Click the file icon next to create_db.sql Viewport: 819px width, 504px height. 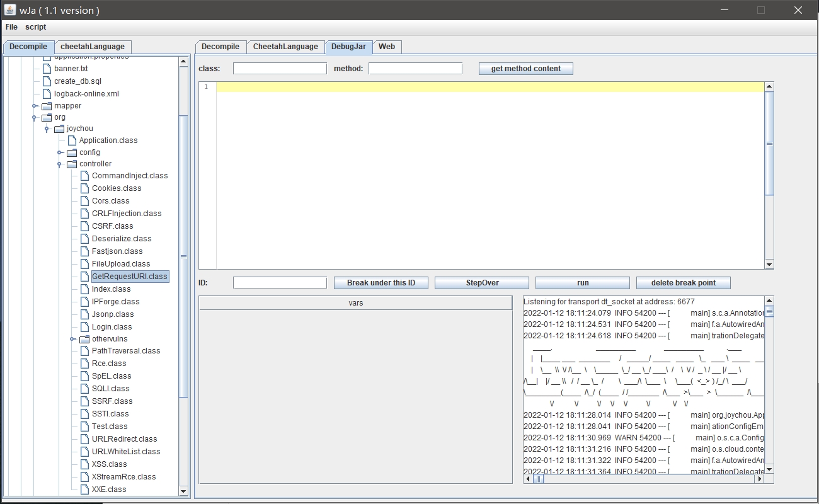click(x=47, y=81)
